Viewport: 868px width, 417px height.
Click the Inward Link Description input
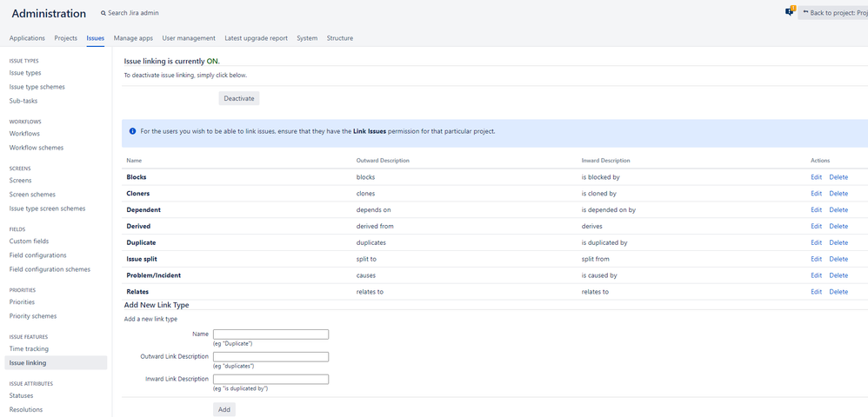click(270, 380)
